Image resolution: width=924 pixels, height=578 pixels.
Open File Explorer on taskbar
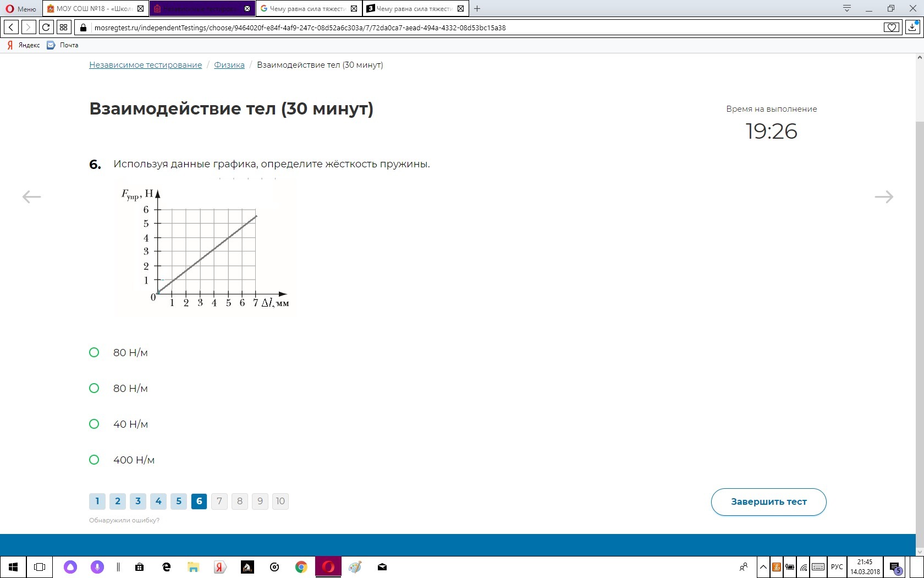coord(193,567)
